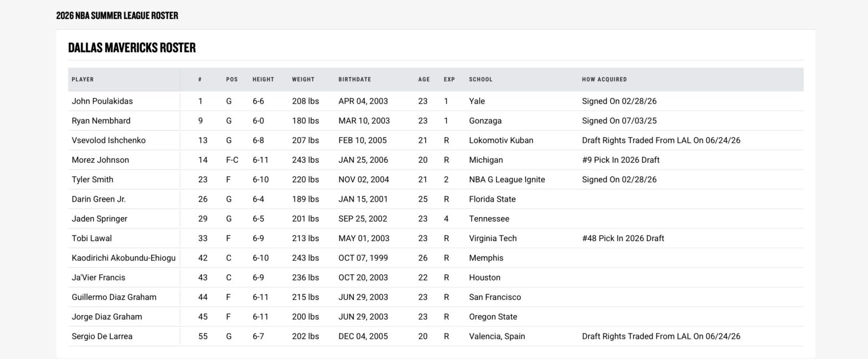Click Signed On 07/03/25 text
This screenshot has width=868, height=359.
(x=619, y=121)
